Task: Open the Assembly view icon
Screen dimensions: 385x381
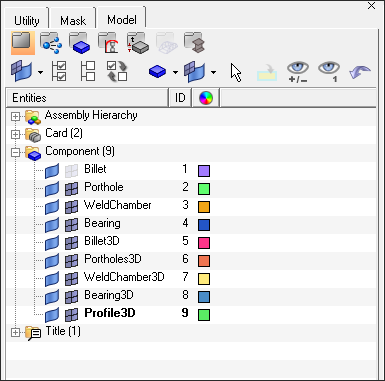Action: point(51,43)
